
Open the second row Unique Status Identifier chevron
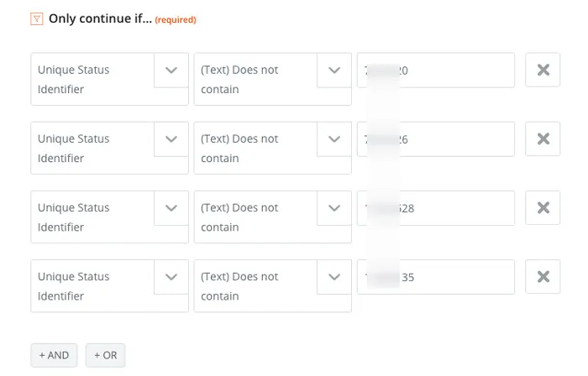171,139
